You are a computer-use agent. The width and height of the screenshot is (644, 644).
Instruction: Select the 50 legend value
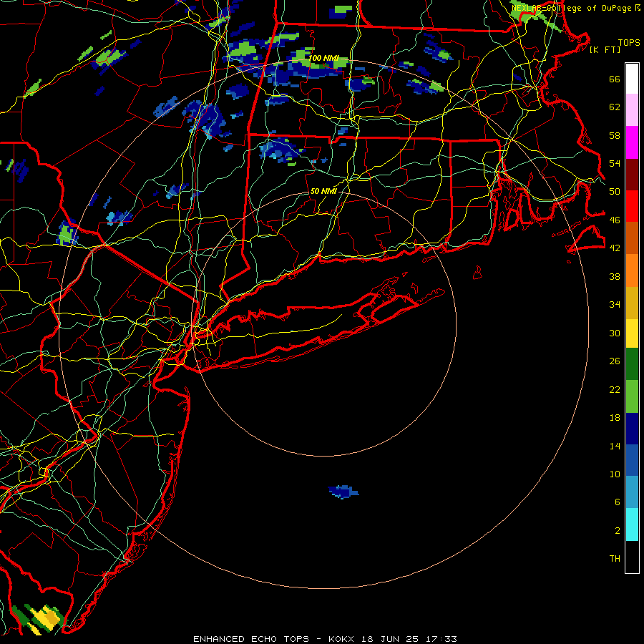click(615, 191)
